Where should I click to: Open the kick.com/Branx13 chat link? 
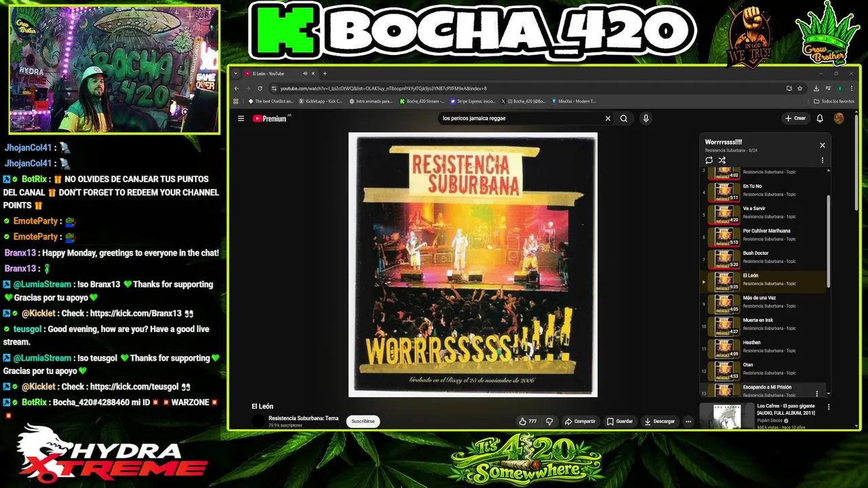(136, 313)
